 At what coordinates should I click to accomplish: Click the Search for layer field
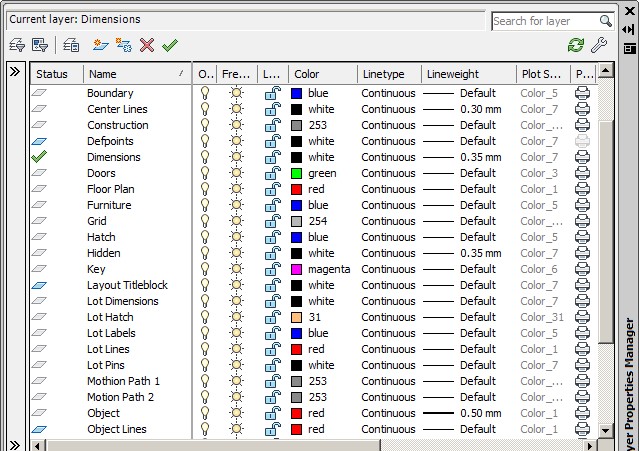(x=545, y=20)
